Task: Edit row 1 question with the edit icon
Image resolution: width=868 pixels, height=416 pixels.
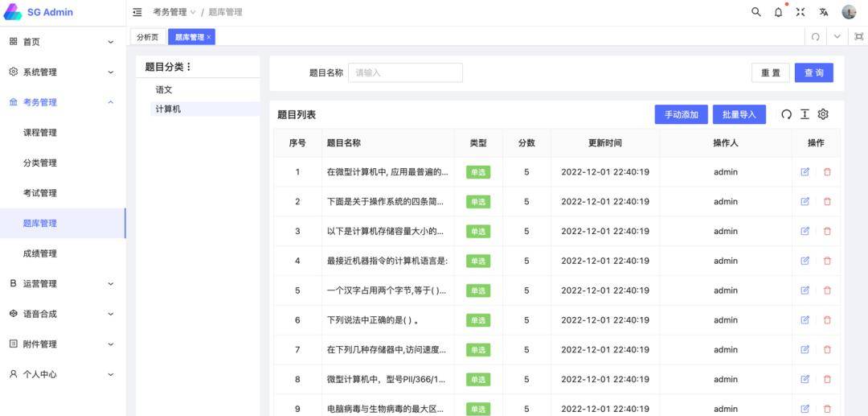Action: click(x=805, y=172)
